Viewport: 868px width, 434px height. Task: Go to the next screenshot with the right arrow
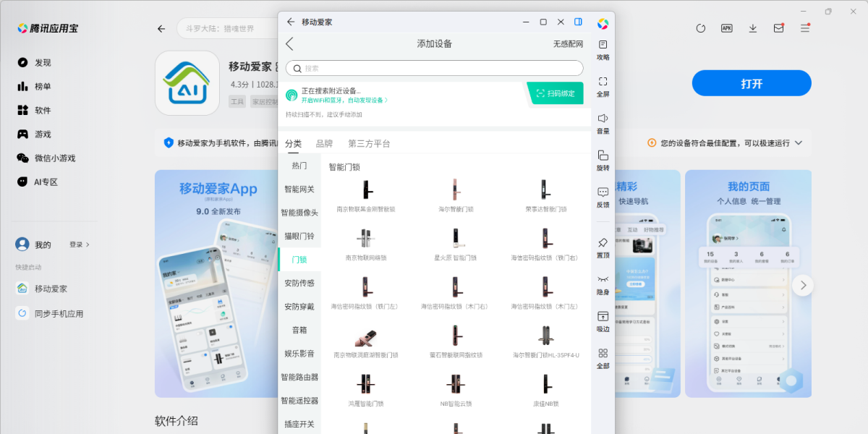802,285
